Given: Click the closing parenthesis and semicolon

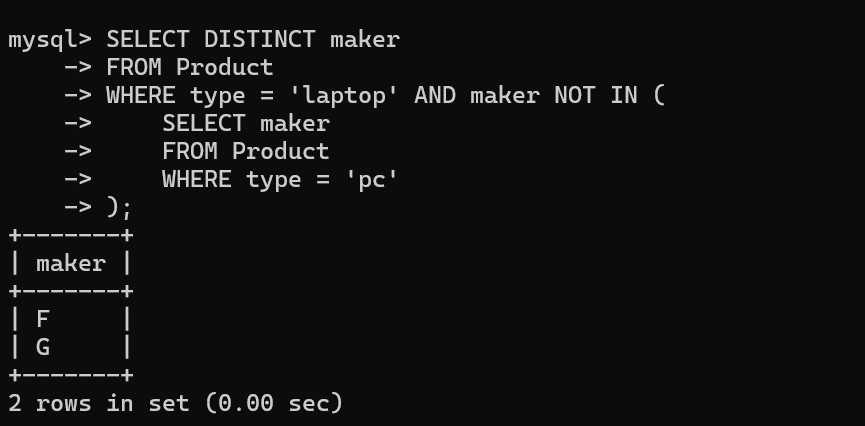Looking at the screenshot, I should [x=119, y=209].
